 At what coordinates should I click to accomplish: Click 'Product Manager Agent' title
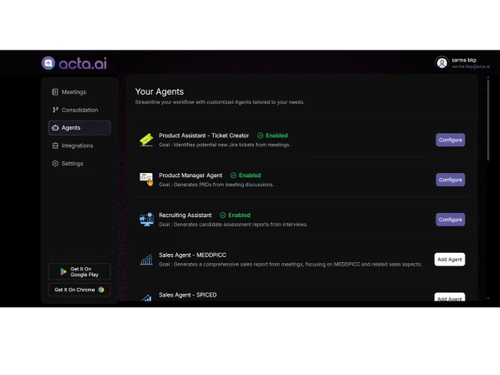190,175
